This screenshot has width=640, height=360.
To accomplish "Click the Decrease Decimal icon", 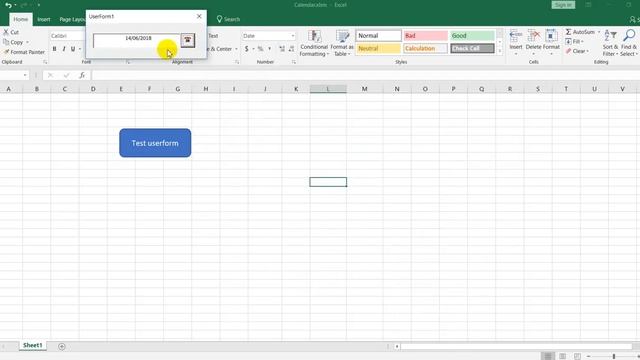I will (291, 49).
